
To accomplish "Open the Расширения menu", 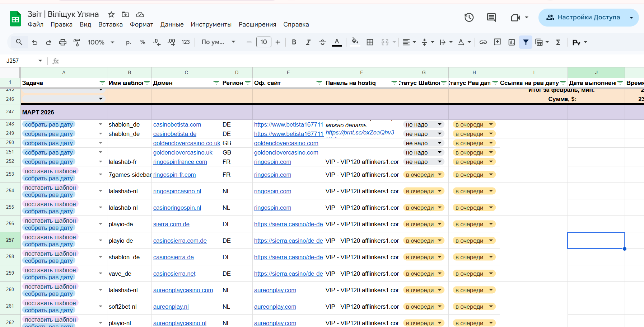I will pos(257,24).
